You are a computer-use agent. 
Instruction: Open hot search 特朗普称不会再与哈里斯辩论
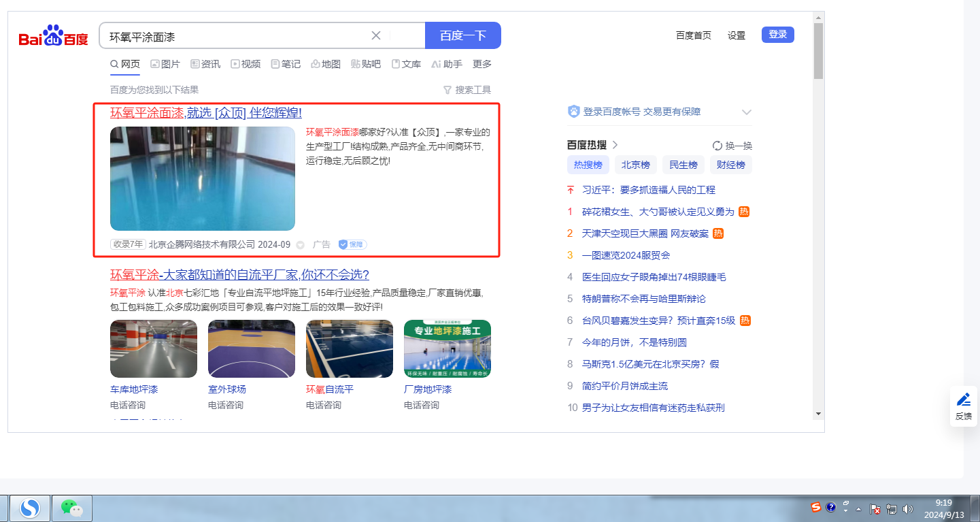(x=644, y=299)
